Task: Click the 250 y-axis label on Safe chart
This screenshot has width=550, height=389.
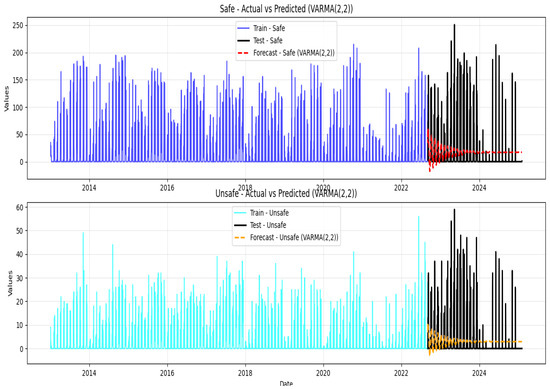Action: [18, 26]
